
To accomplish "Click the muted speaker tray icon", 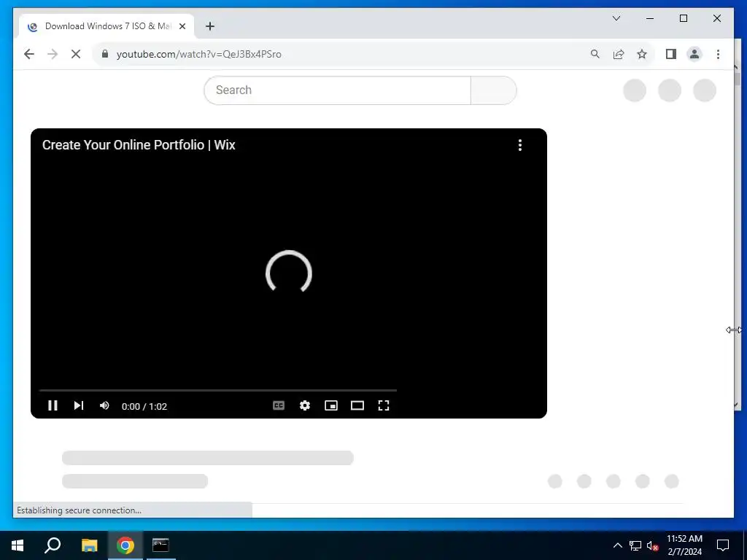I will click(x=653, y=545).
